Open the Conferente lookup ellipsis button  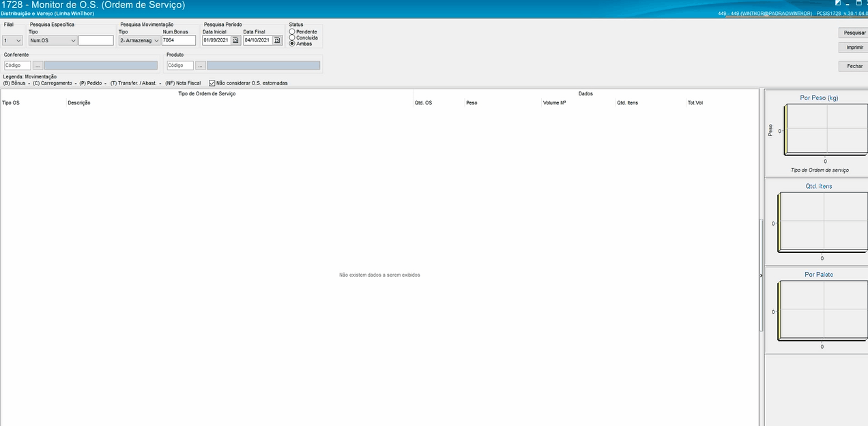[38, 65]
